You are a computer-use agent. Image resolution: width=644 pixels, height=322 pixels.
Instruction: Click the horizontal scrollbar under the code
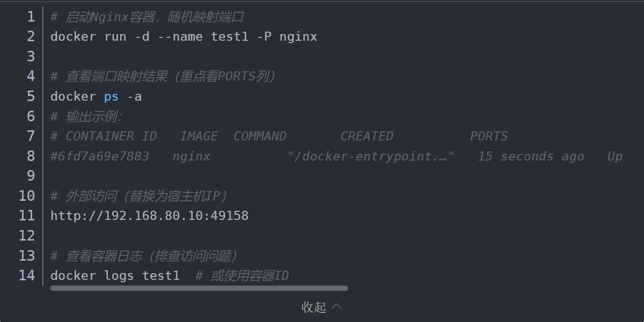(x=199, y=288)
